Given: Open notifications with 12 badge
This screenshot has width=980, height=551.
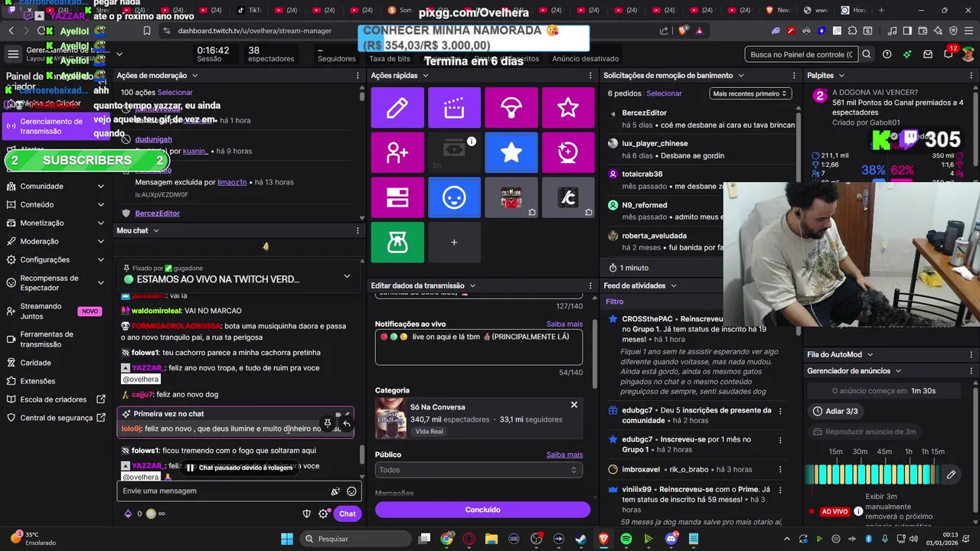Looking at the screenshot, I should pyautogui.click(x=948, y=54).
